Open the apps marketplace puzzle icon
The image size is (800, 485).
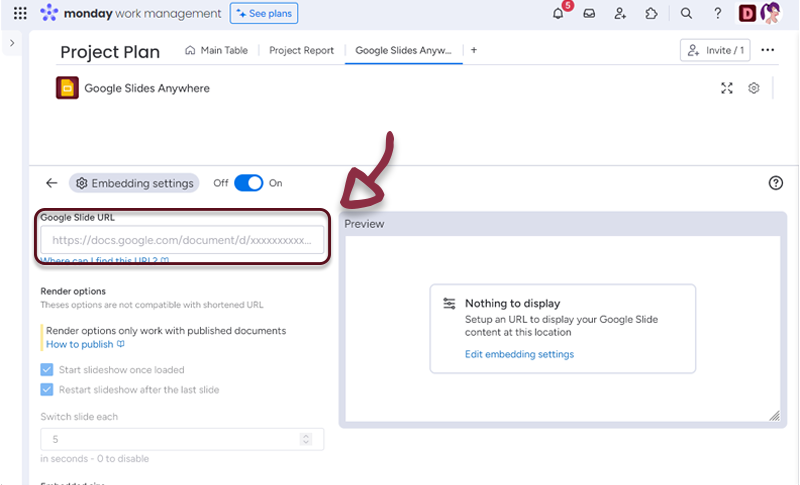coord(652,14)
